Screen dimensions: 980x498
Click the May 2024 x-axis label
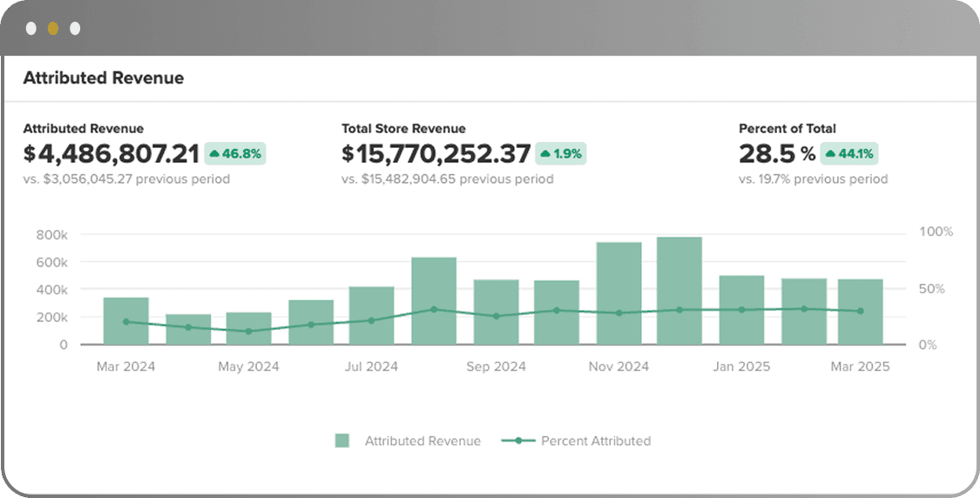(249, 367)
